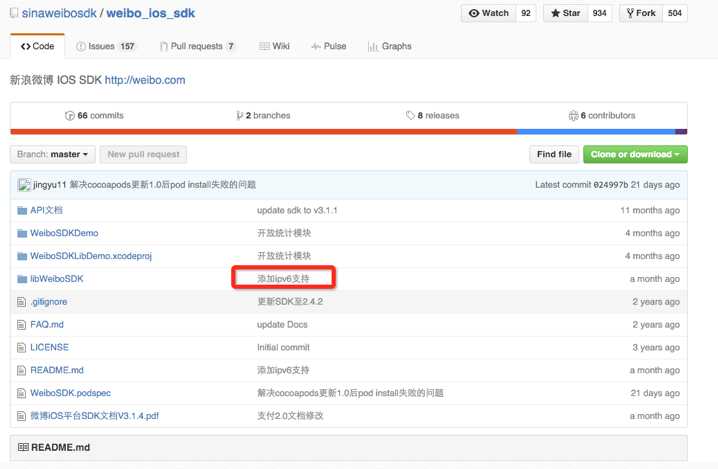View the 2 branches link
The width and height of the screenshot is (718, 469).
pos(263,115)
